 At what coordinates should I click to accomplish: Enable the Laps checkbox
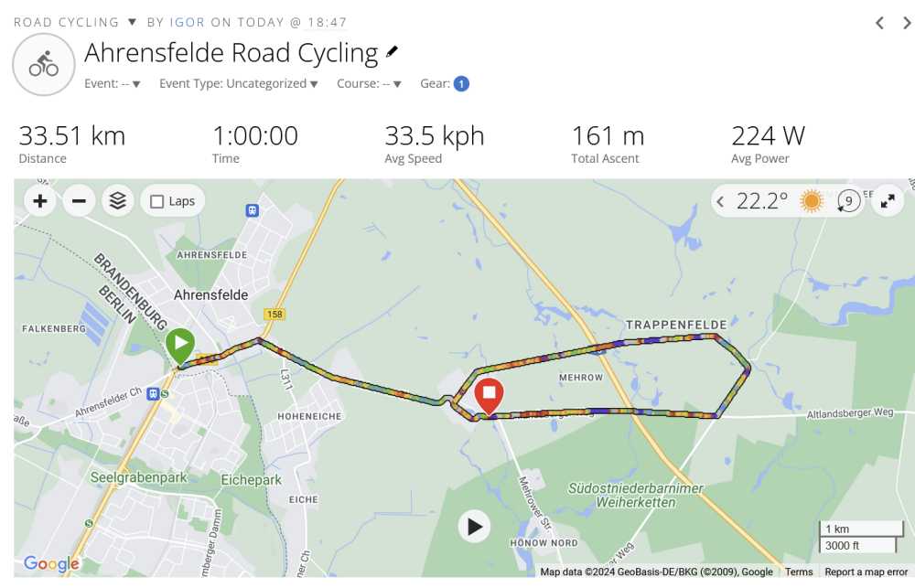157,201
